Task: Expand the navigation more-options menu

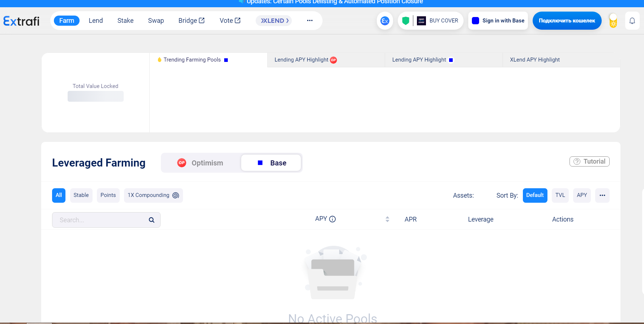Action: (310, 21)
